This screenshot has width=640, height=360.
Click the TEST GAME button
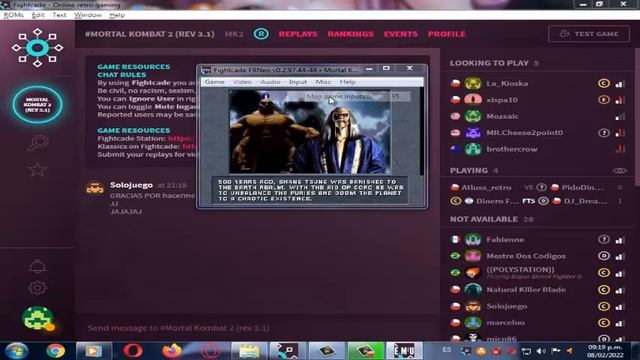click(x=589, y=34)
